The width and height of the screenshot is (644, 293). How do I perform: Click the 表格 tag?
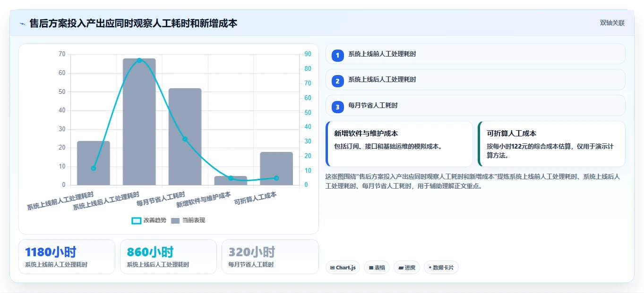coord(377,268)
